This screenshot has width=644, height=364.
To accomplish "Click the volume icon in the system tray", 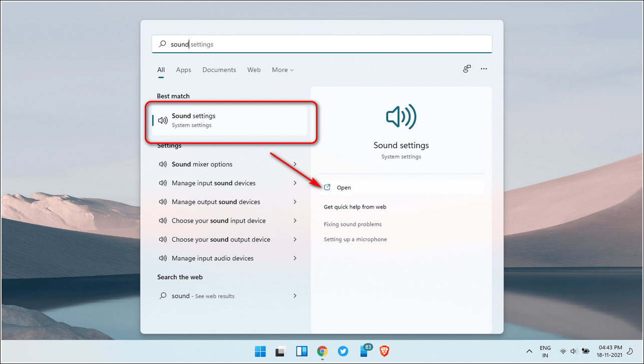I will pos(573,351).
